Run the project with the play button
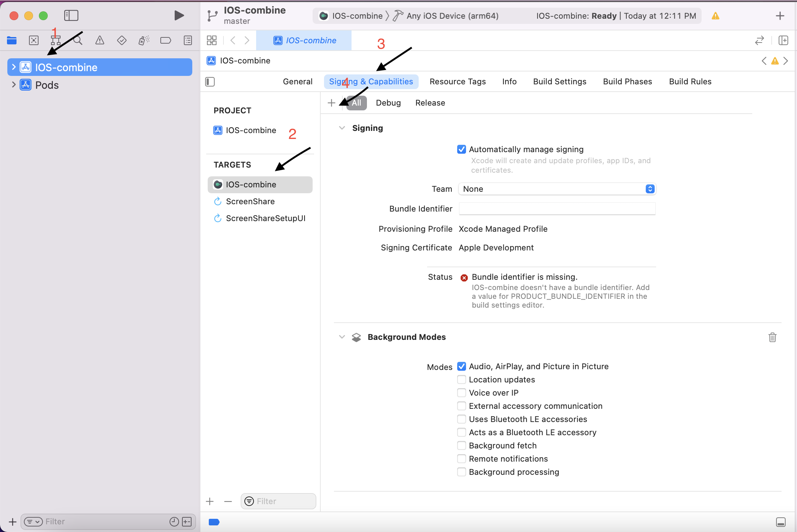This screenshot has height=532, width=797. coord(179,15)
